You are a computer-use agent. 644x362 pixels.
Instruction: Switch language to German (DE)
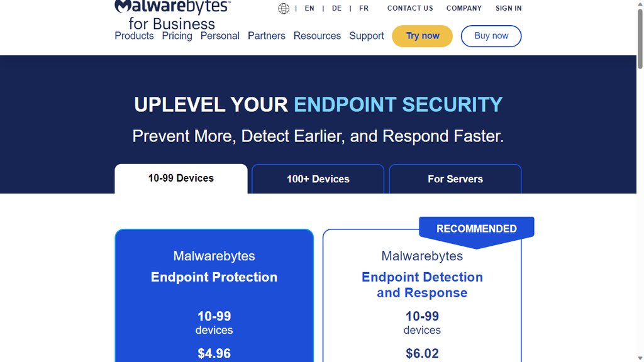(336, 8)
